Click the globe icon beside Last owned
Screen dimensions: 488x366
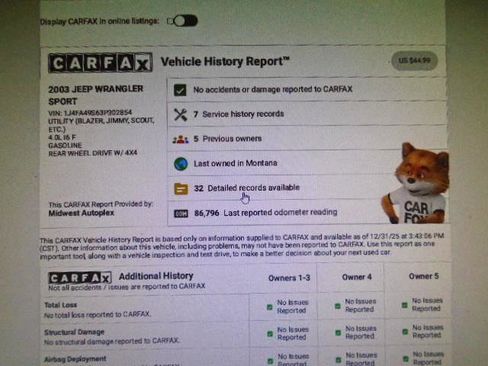click(x=181, y=164)
